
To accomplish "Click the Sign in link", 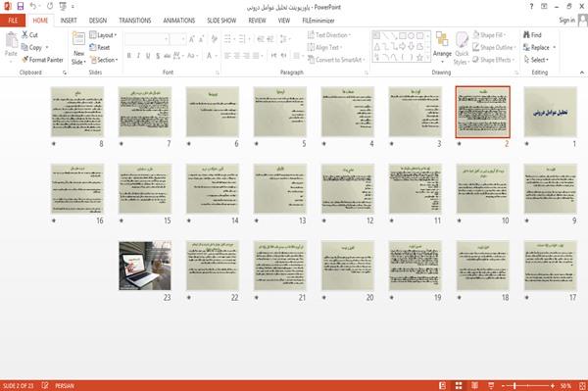I will click(566, 21).
